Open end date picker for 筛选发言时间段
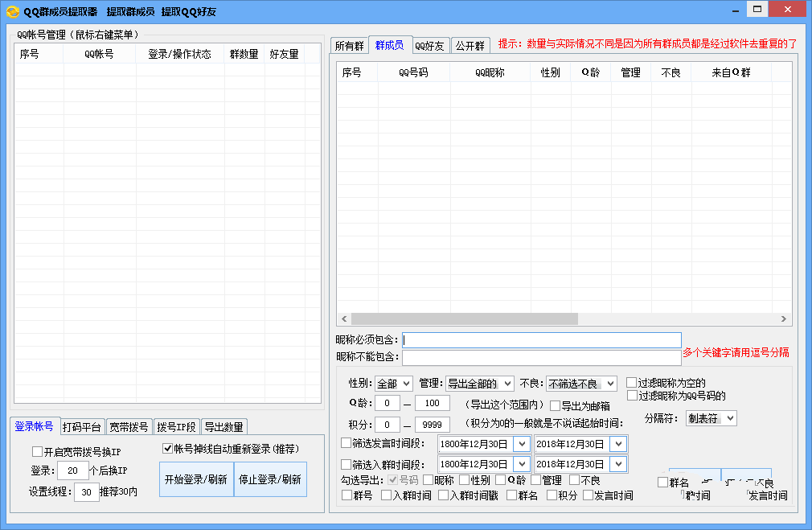 pyautogui.click(x=618, y=444)
